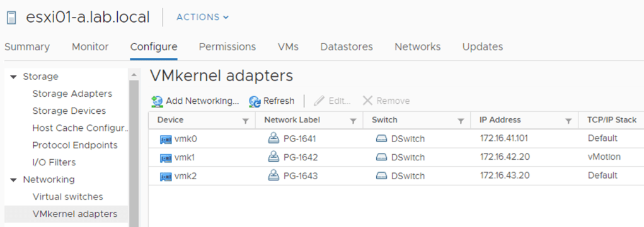
Task: Open Storage Devices in sidebar
Action: (69, 111)
